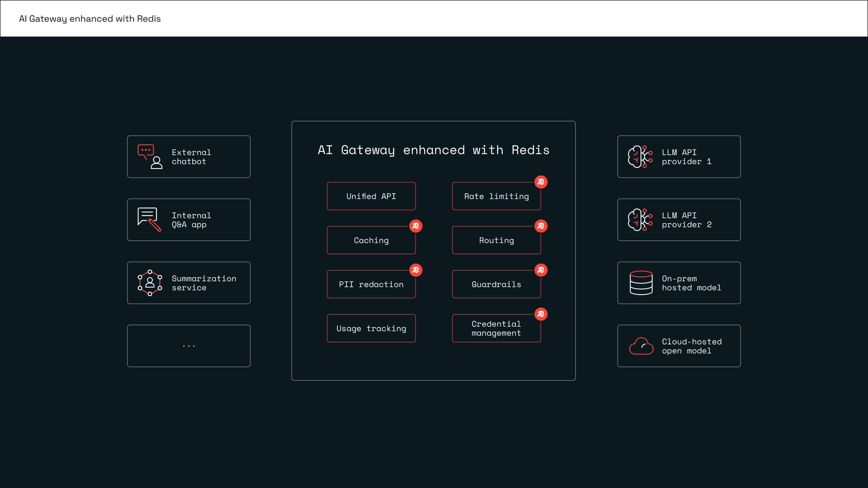Click the On-prem hosted model database icon
The image size is (868, 488).
[641, 283]
